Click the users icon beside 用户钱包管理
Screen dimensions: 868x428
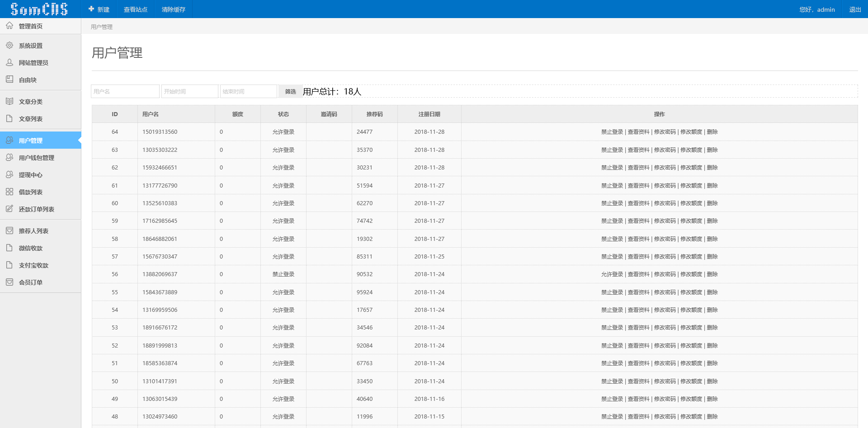tap(9, 157)
